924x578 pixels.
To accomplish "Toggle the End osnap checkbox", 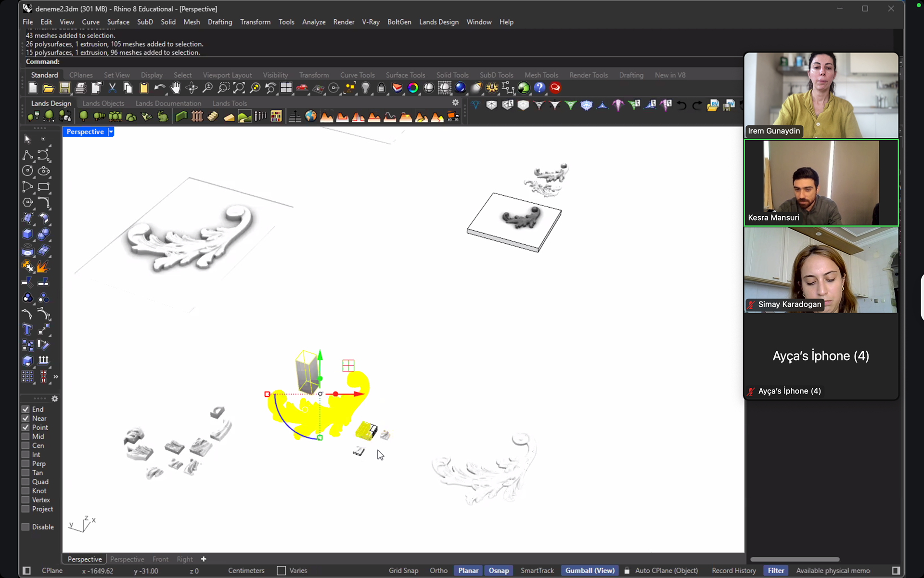I will (x=26, y=409).
